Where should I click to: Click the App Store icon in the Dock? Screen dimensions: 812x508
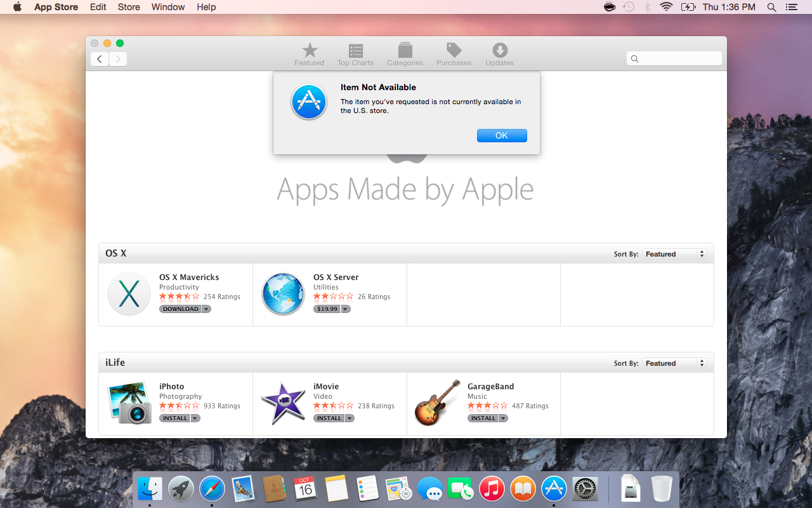(554, 488)
